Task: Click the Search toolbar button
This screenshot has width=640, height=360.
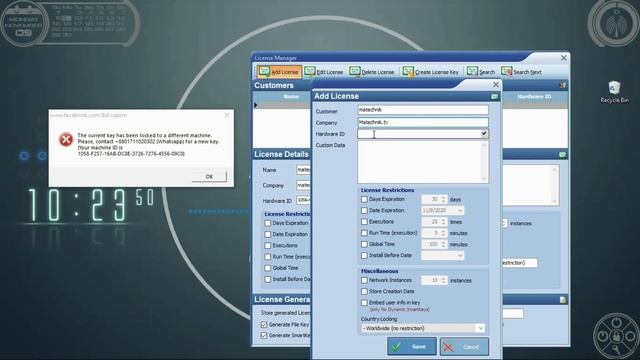Action: (481, 72)
